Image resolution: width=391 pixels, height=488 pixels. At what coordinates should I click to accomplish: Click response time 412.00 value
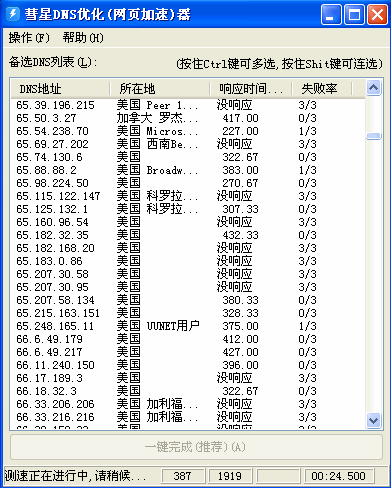tap(240, 339)
